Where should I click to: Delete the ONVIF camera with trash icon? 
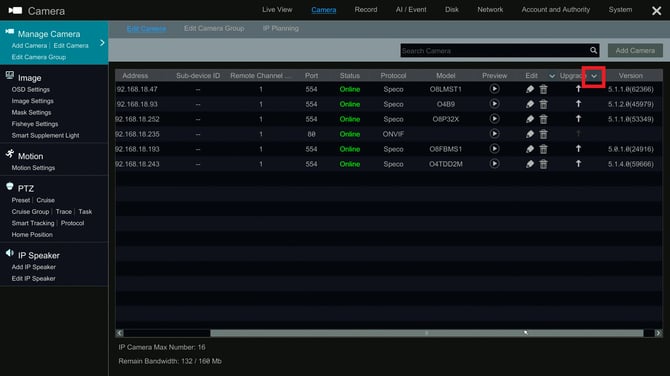click(544, 134)
